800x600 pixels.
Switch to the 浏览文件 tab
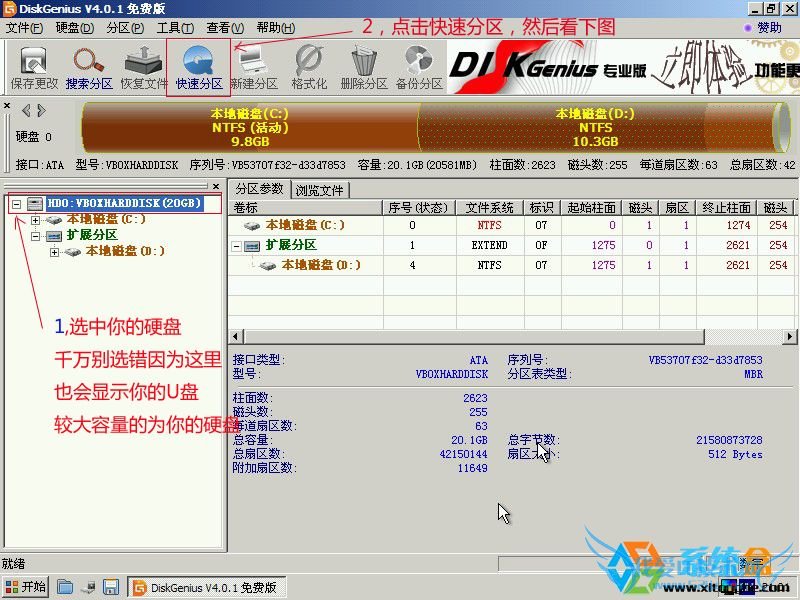point(320,190)
